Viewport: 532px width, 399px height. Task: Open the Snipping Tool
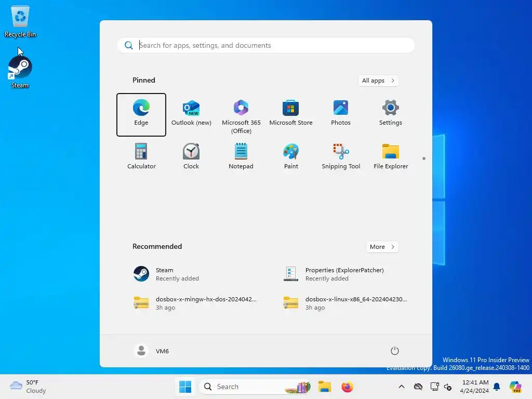(341, 156)
